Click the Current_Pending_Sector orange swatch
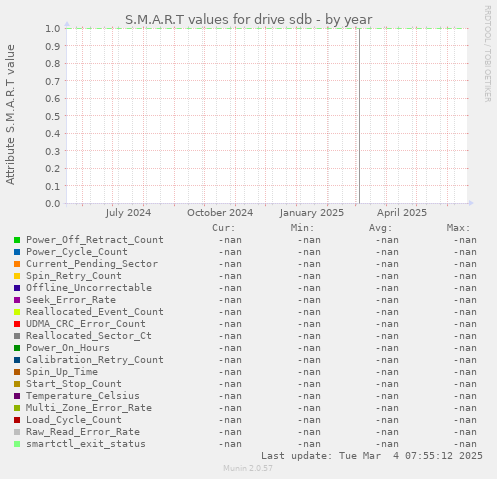The image size is (497, 479). [17, 264]
